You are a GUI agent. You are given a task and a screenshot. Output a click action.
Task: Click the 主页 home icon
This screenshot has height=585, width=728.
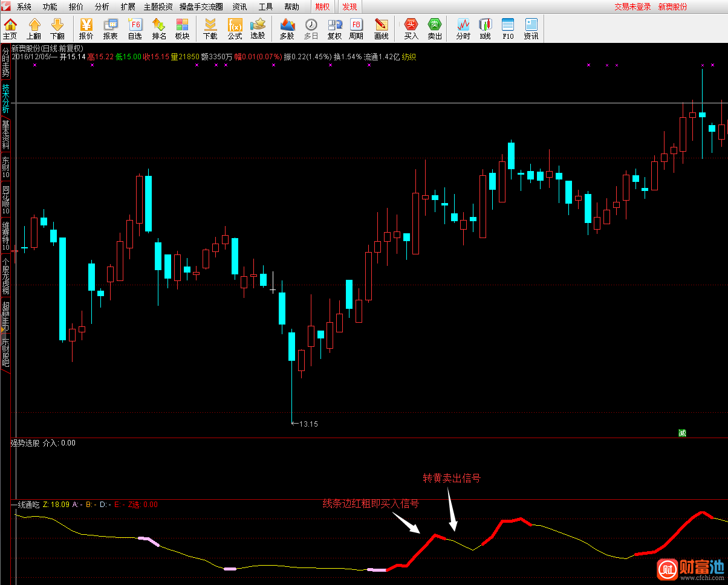click(10, 28)
